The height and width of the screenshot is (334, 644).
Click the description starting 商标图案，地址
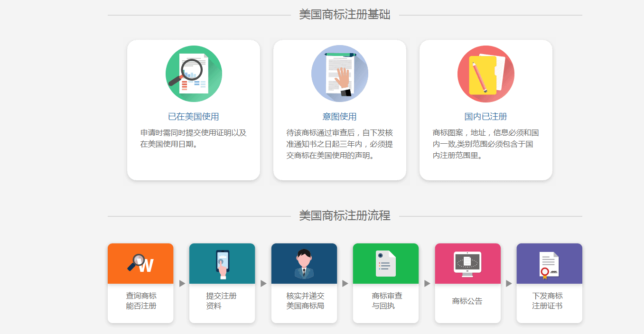pyautogui.click(x=486, y=144)
